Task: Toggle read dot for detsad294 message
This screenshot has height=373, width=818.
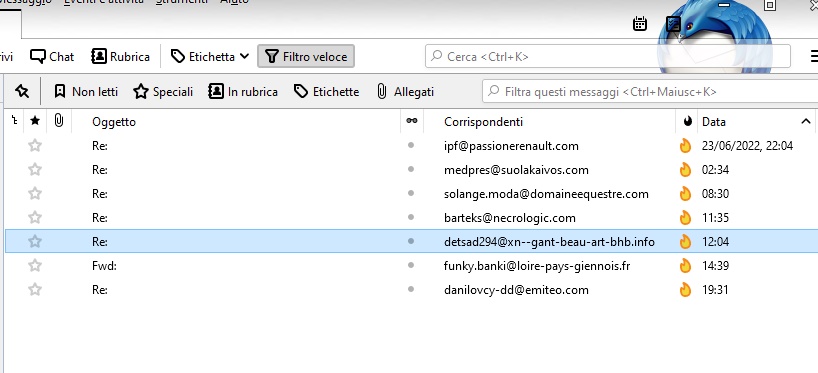Action: pyautogui.click(x=411, y=241)
